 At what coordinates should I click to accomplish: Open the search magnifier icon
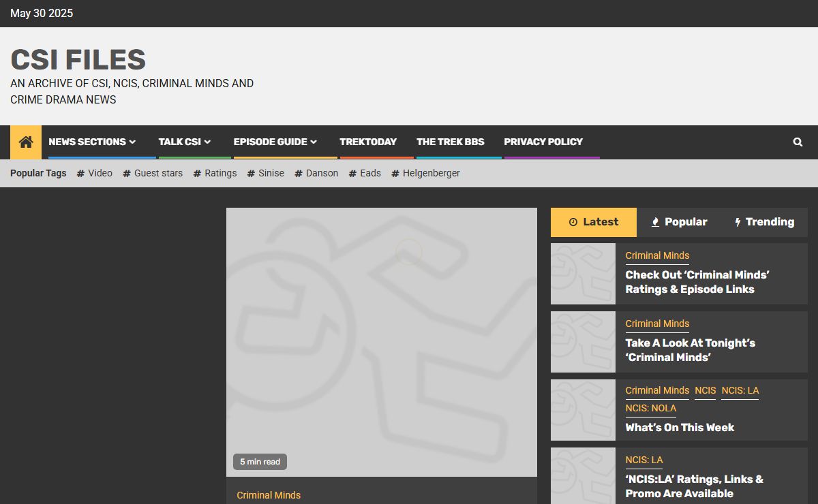(x=798, y=142)
